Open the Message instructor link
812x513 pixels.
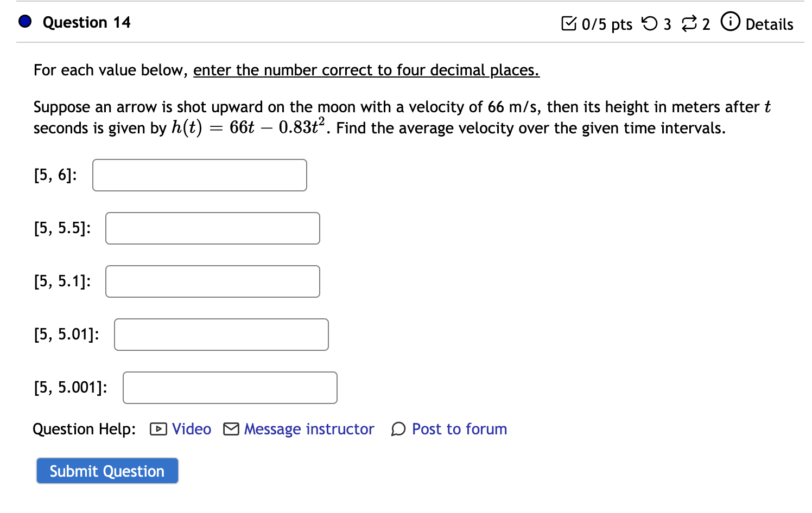click(x=309, y=429)
